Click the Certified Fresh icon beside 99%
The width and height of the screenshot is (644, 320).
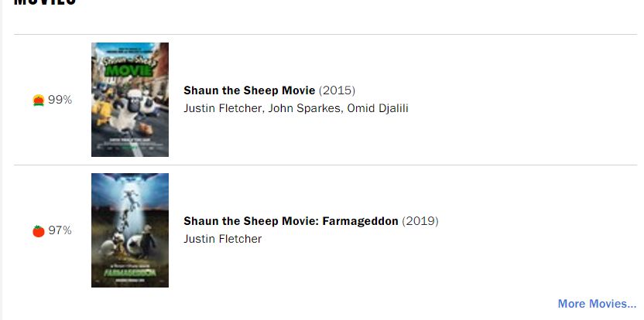39,100
